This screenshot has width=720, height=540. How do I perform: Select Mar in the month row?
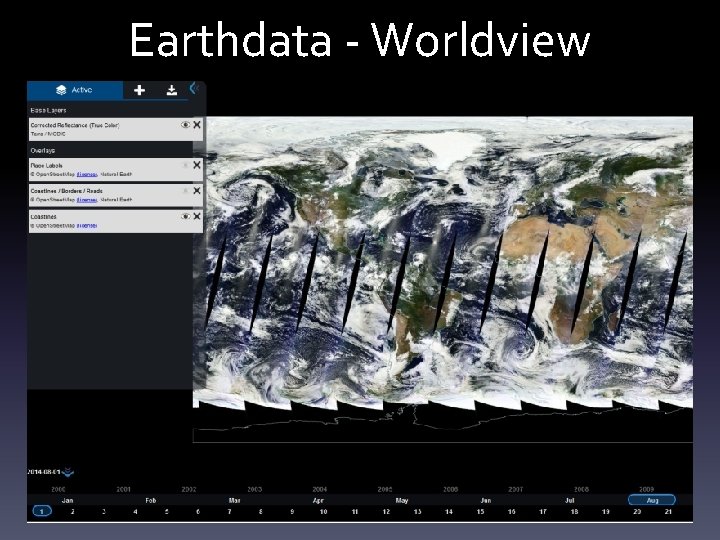234,501
